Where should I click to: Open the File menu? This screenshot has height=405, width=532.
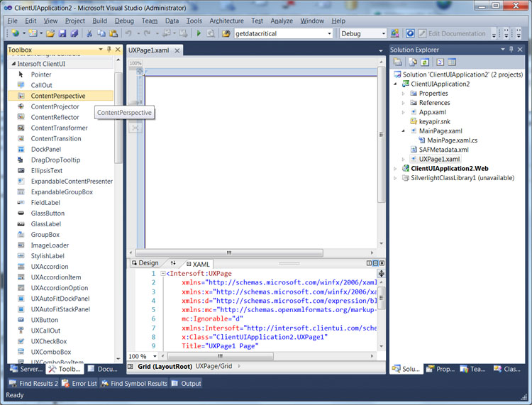13,21
